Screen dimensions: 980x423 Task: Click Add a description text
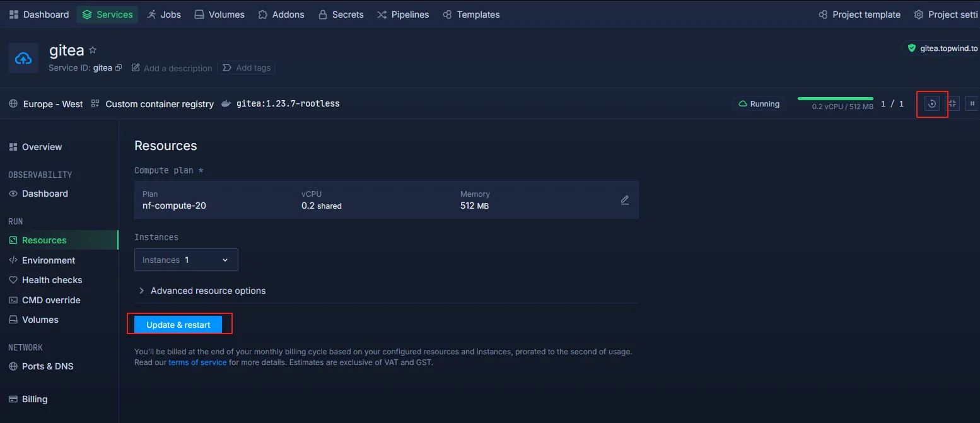pyautogui.click(x=178, y=68)
